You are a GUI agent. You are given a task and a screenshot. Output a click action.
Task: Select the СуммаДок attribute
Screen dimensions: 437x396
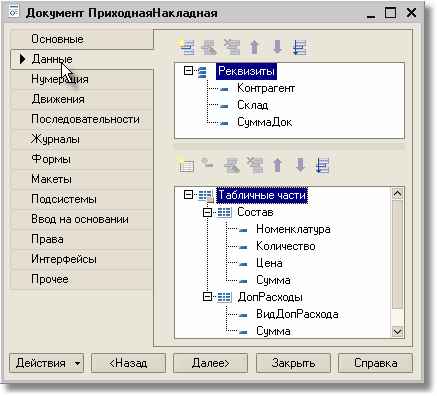pos(265,123)
